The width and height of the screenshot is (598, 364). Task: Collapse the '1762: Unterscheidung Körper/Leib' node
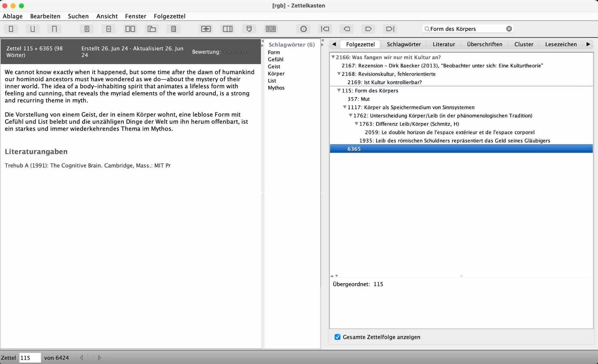pos(351,115)
